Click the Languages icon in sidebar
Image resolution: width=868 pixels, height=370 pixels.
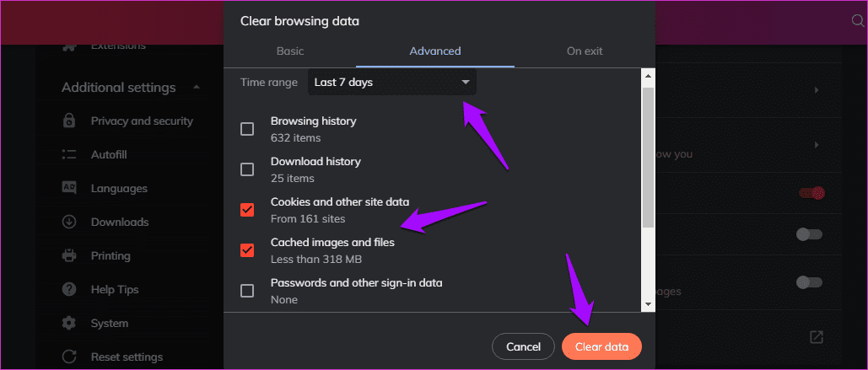click(x=70, y=189)
